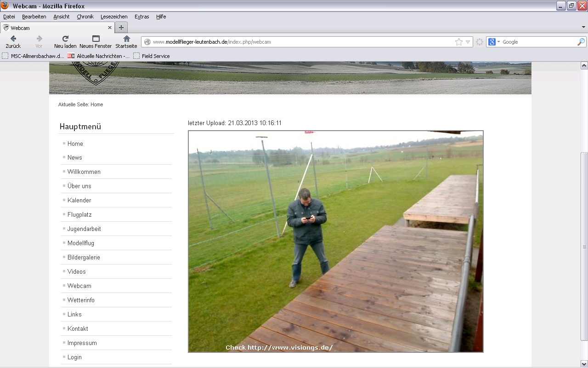588x368 pixels.
Task: Bookmark page with star icon in URL bar
Action: pos(458,42)
